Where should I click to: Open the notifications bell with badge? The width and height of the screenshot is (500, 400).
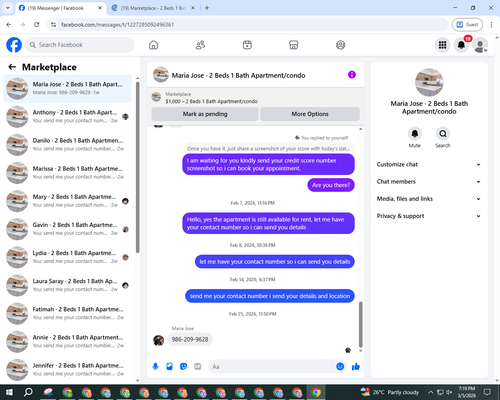tap(461, 45)
